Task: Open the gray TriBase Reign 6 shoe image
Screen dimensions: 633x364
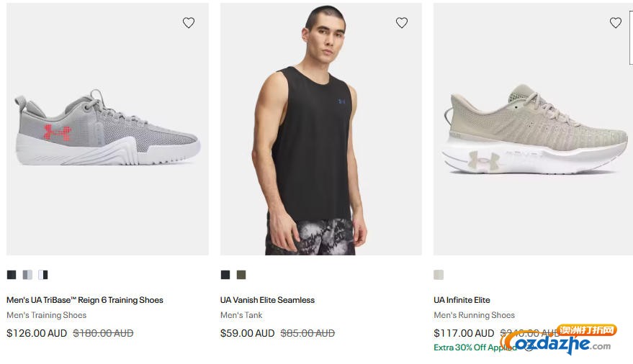Action: [x=108, y=129]
